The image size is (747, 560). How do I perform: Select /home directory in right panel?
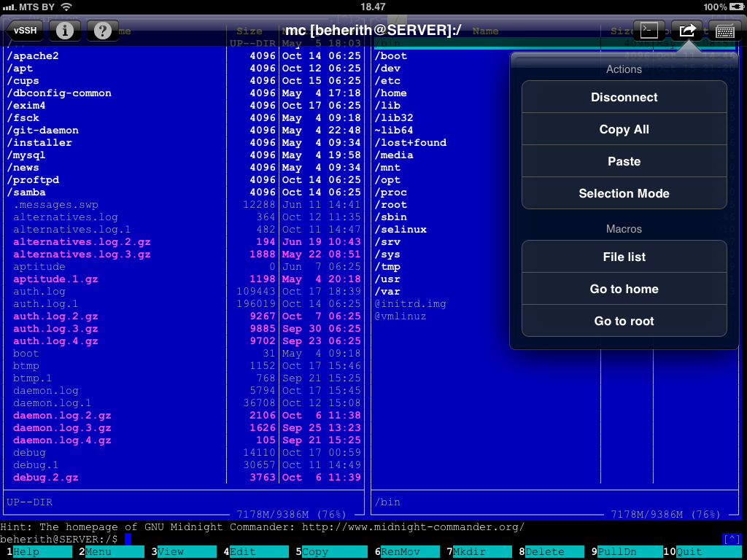[391, 93]
